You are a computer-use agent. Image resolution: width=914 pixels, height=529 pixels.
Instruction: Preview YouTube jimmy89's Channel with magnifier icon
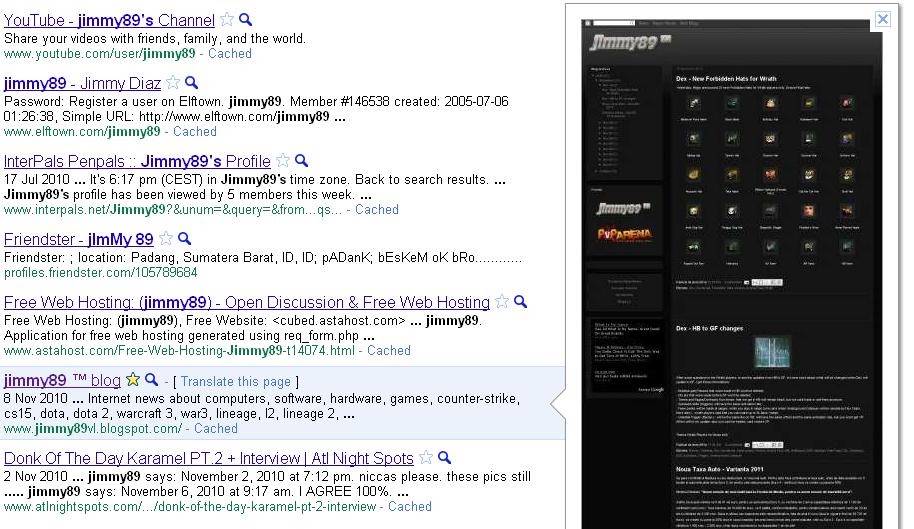coord(246,20)
